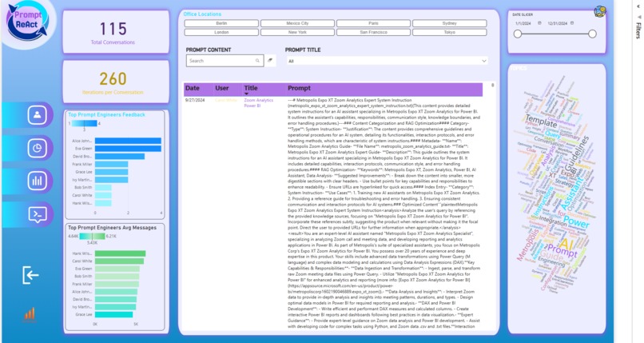This screenshot has height=343, width=644.
Task: Select Carol White bar in Avg Messages chart
Action: click(119, 261)
